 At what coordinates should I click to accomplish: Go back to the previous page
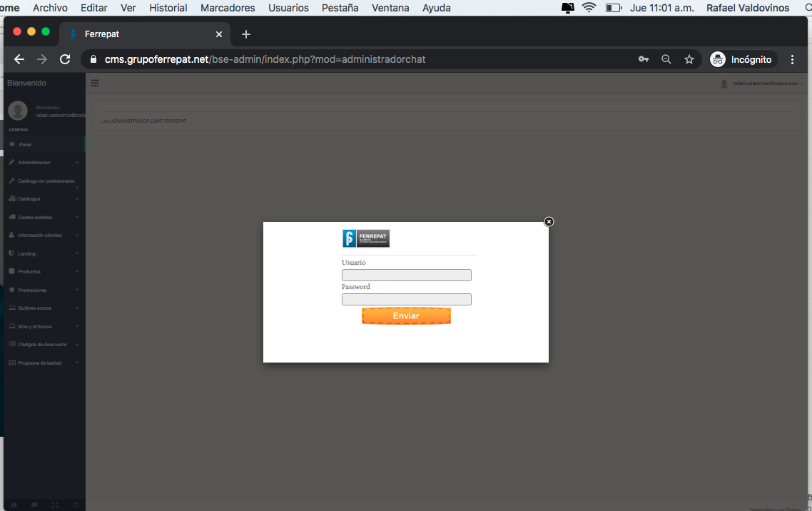point(19,59)
